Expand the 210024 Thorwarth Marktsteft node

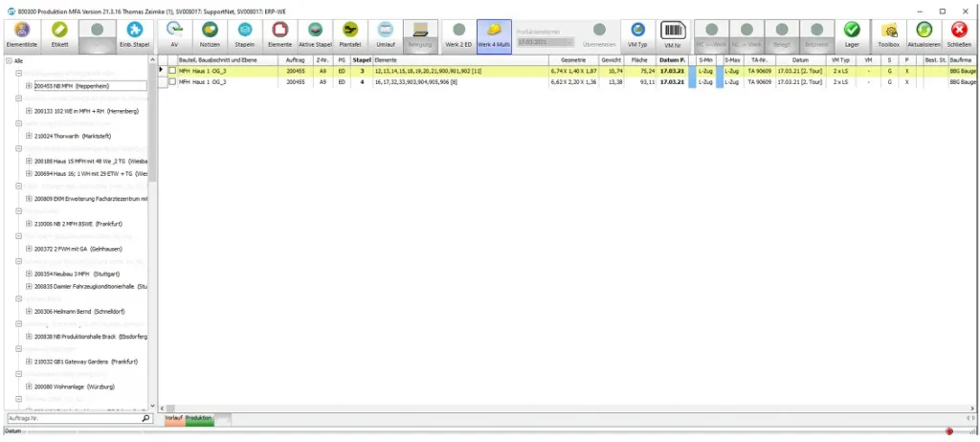(29, 136)
